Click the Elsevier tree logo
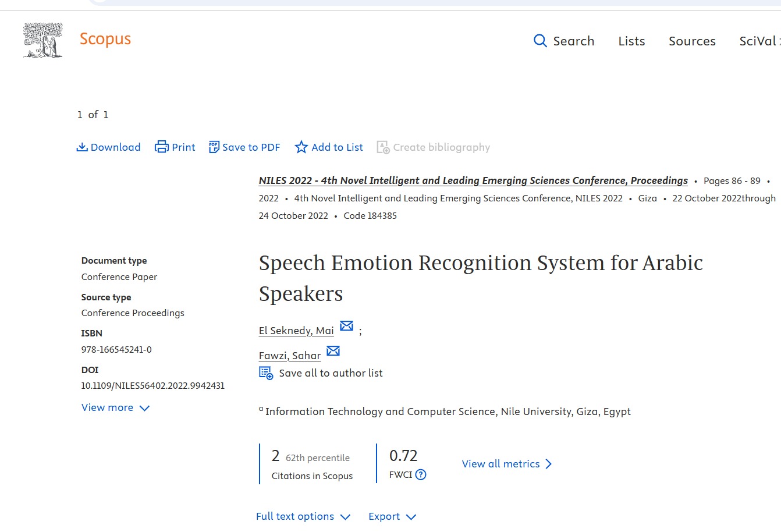 [42, 40]
